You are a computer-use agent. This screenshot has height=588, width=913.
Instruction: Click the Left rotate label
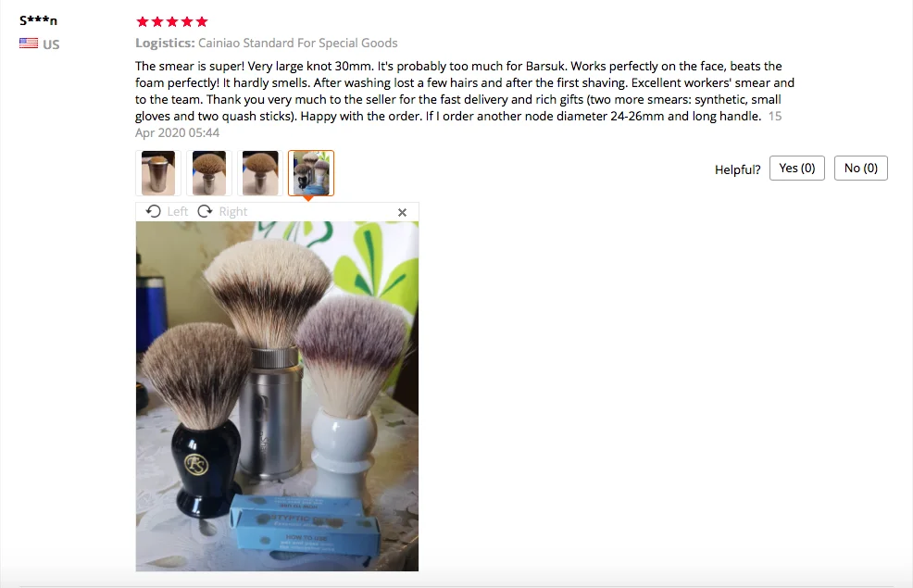click(x=178, y=212)
